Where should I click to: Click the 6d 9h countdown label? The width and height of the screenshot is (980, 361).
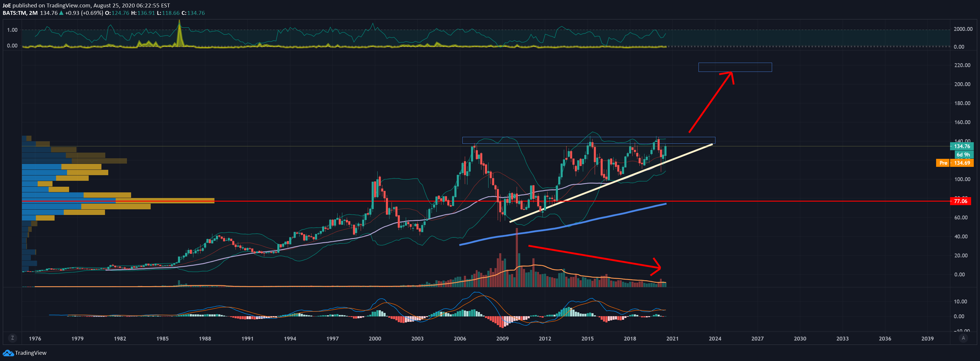tap(963, 155)
